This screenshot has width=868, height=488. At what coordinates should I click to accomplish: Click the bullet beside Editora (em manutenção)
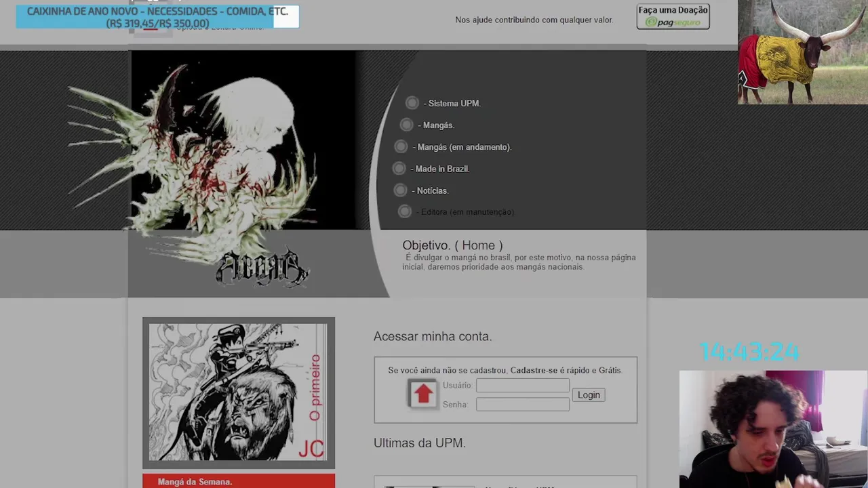click(405, 211)
